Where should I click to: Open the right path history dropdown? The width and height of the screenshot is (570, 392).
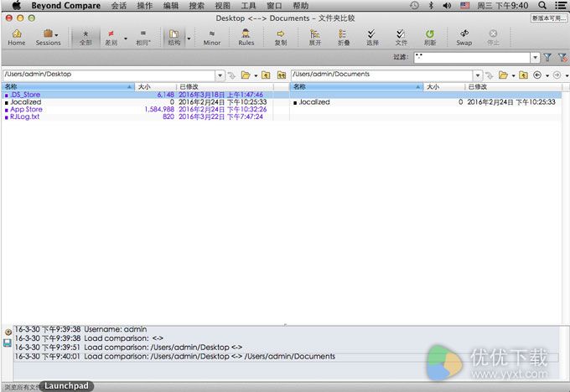point(478,75)
